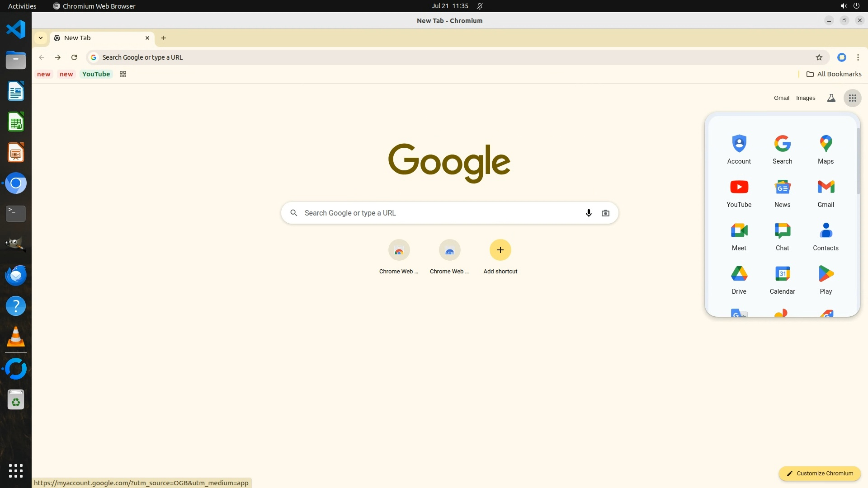Click the apps panel scrollbar
868x488 pixels.
(x=858, y=161)
